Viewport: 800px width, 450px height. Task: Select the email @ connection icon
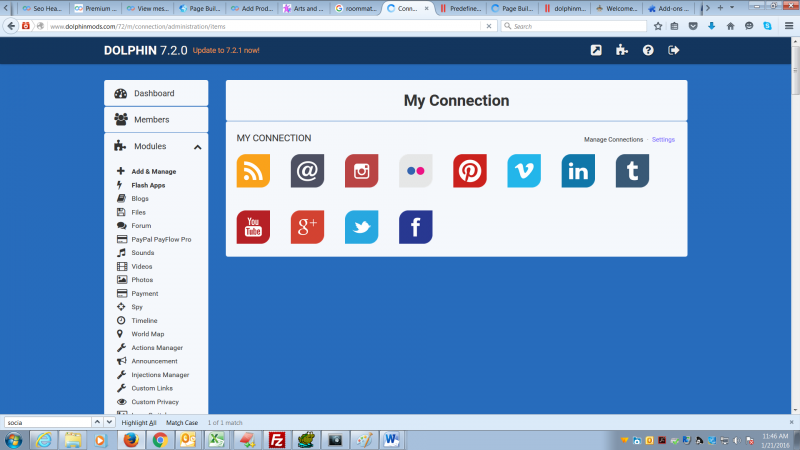[307, 171]
